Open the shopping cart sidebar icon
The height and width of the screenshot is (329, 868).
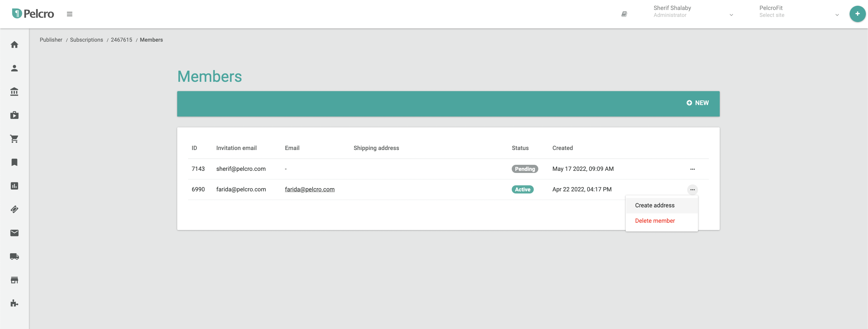pos(14,139)
